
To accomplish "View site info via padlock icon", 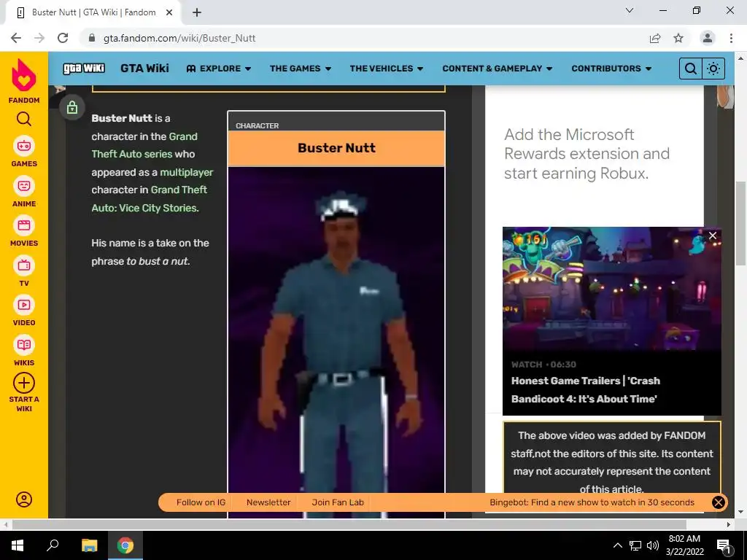I will point(92,38).
